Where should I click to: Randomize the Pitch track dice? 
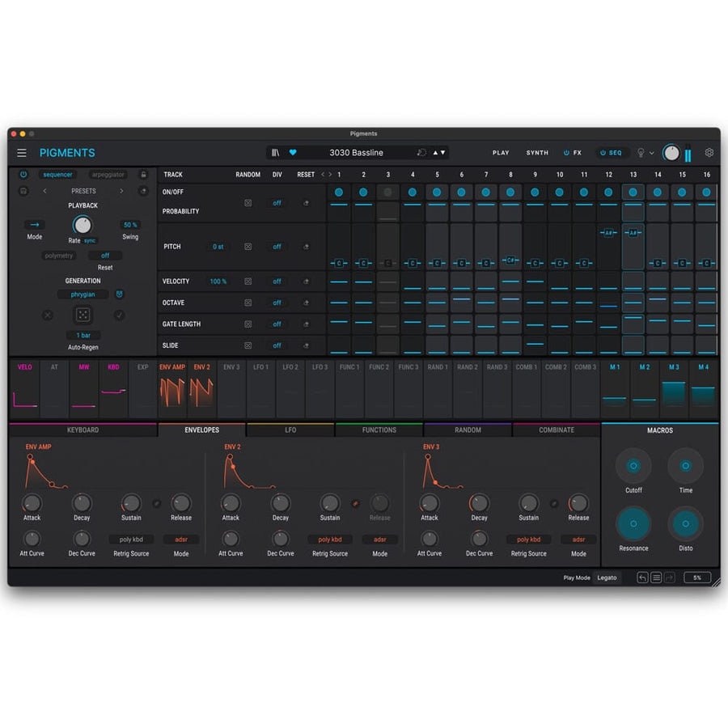(248, 247)
